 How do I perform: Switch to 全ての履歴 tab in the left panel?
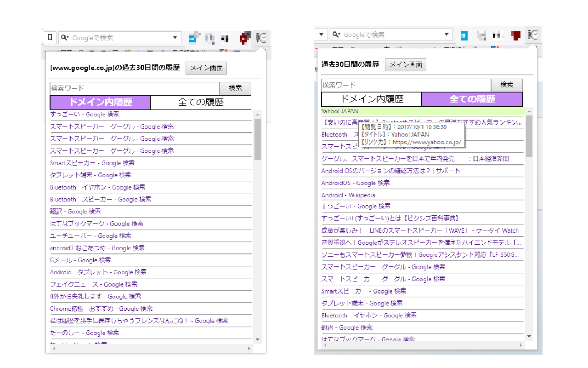click(201, 102)
